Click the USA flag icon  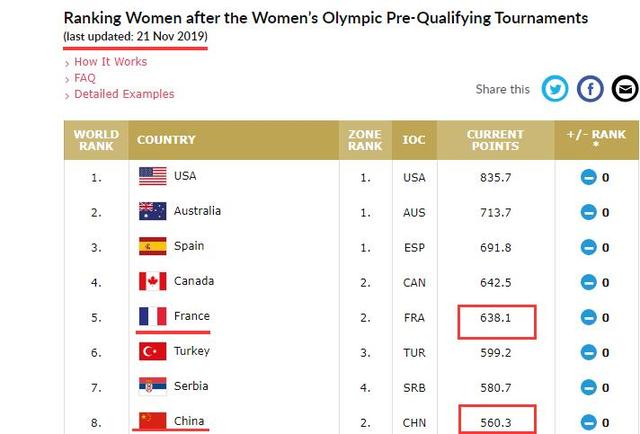coord(153,176)
